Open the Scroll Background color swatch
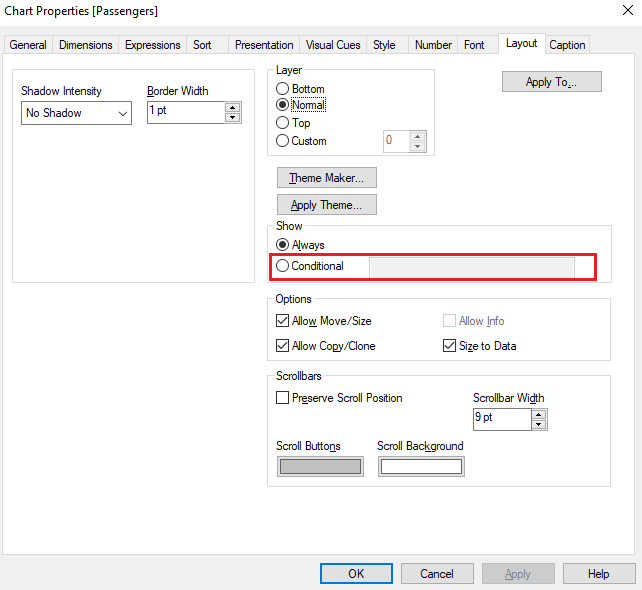Viewport: 642px width, 590px height. pyautogui.click(x=421, y=467)
